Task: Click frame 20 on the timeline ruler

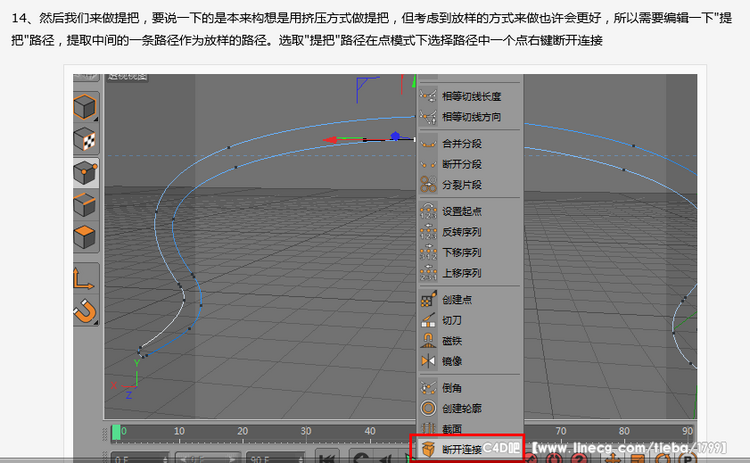Action: coord(243,431)
